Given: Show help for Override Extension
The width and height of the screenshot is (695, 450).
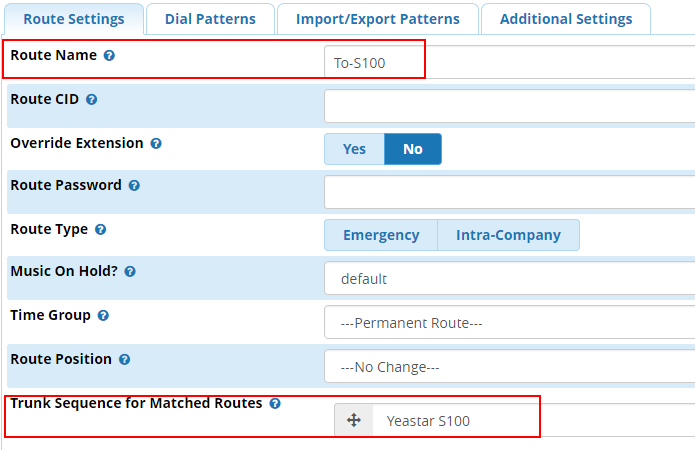Looking at the screenshot, I should pos(156,144).
